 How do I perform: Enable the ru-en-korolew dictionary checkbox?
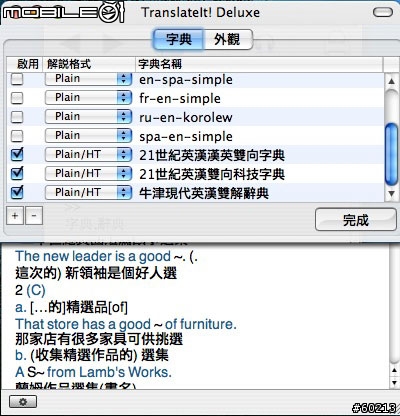[x=17, y=117]
